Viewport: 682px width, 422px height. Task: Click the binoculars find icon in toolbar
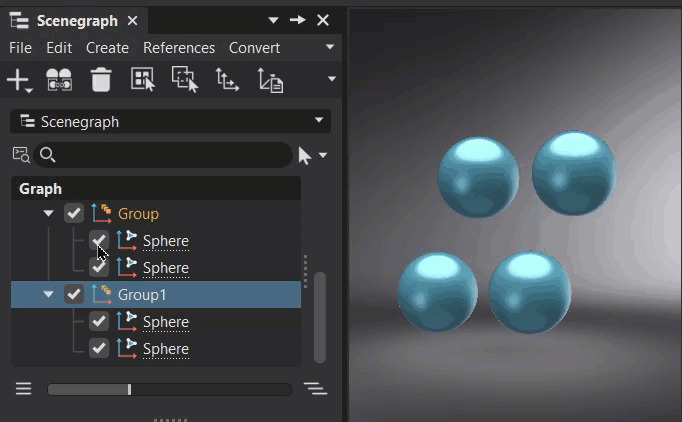coord(59,80)
